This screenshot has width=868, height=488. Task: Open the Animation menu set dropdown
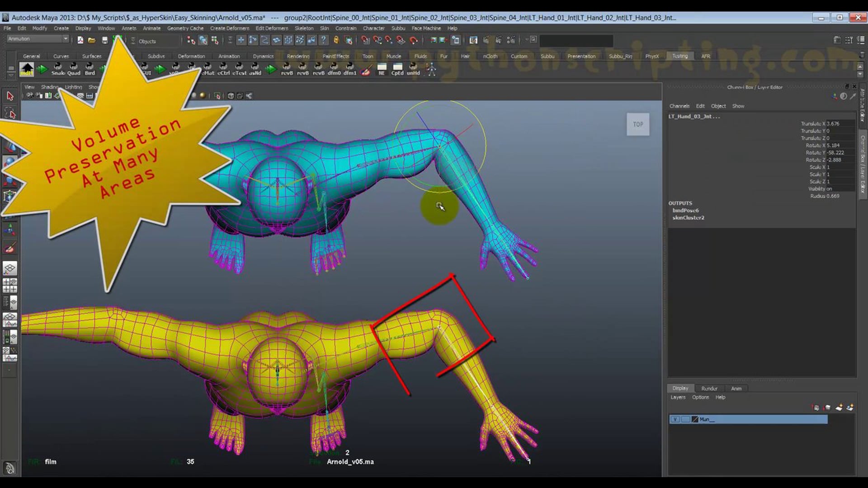38,39
